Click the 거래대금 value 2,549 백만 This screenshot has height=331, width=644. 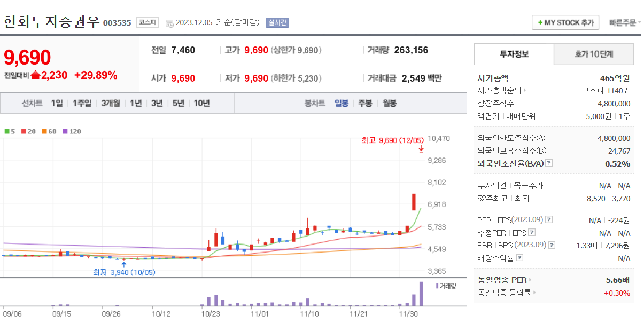[422, 78]
